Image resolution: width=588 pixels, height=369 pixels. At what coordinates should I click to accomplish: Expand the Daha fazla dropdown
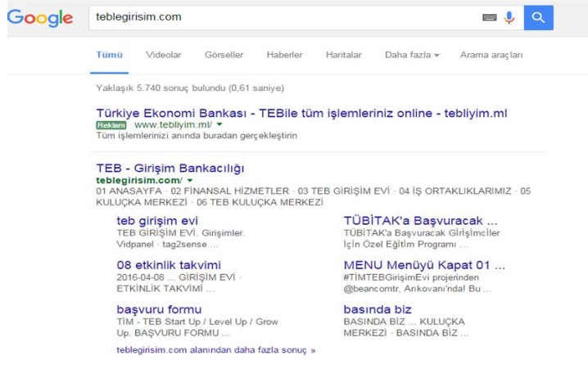coord(412,55)
